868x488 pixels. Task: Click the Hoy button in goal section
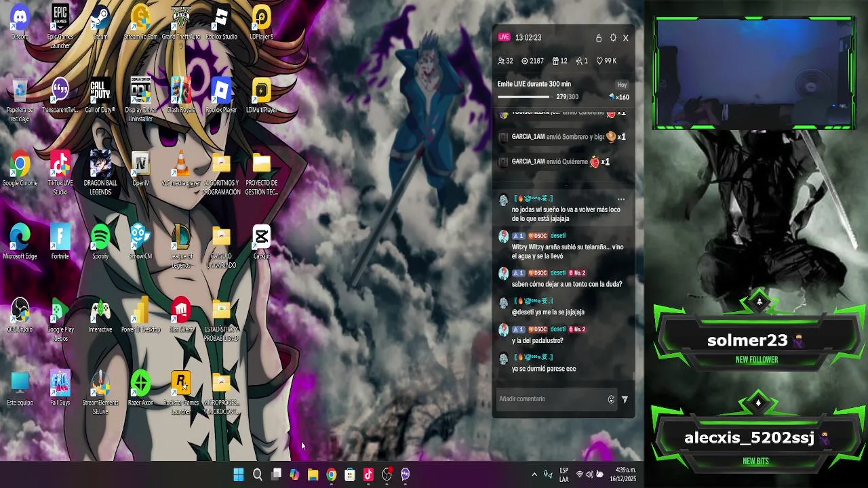click(x=622, y=85)
